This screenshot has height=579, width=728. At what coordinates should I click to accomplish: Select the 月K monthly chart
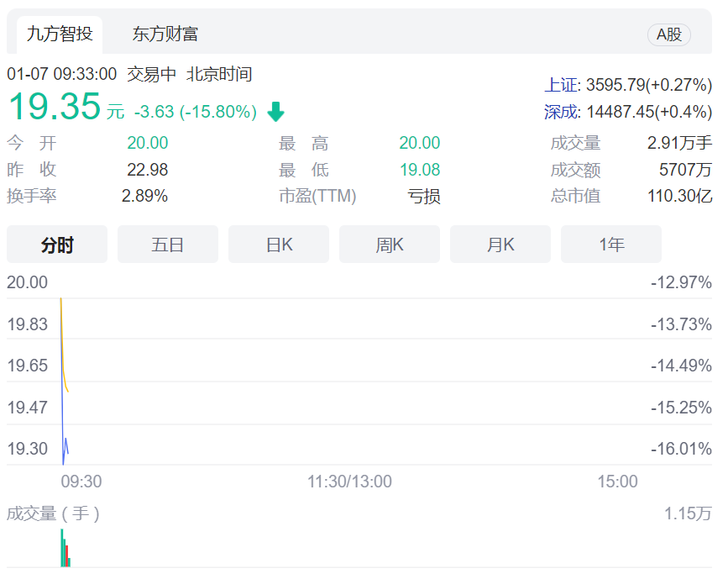pos(500,244)
